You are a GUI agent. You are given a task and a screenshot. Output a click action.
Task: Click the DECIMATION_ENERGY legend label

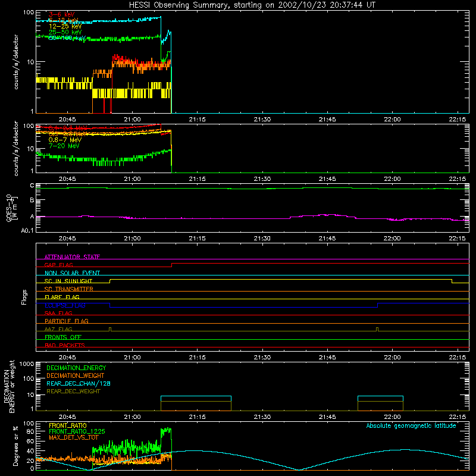click(76, 368)
